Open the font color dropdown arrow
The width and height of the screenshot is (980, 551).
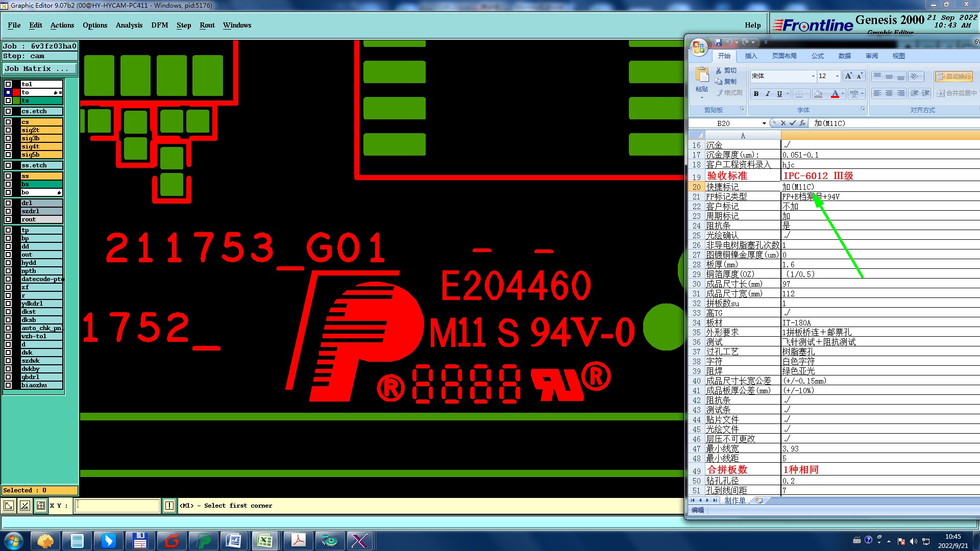click(843, 94)
